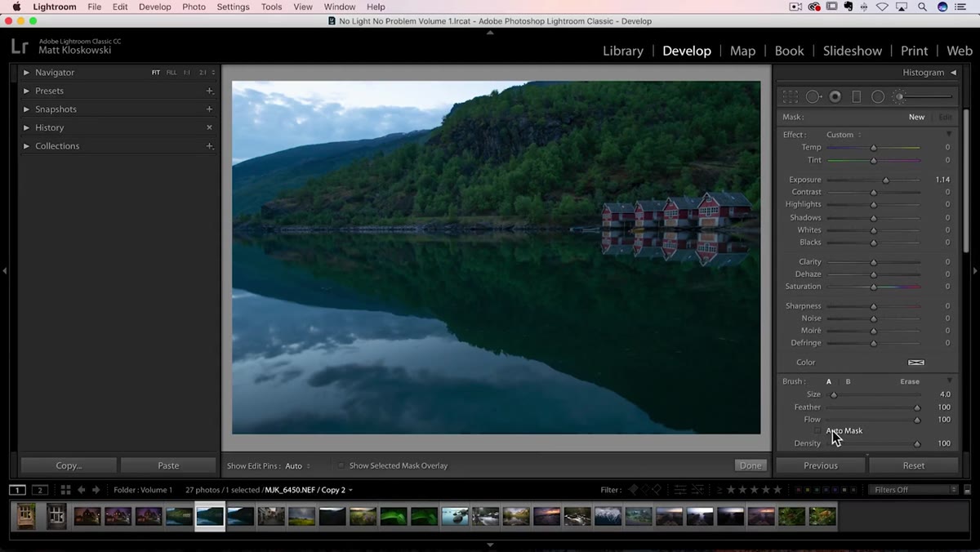Enable Show Selected Mask Overlay checkbox
This screenshot has width=980, height=552.
click(341, 466)
